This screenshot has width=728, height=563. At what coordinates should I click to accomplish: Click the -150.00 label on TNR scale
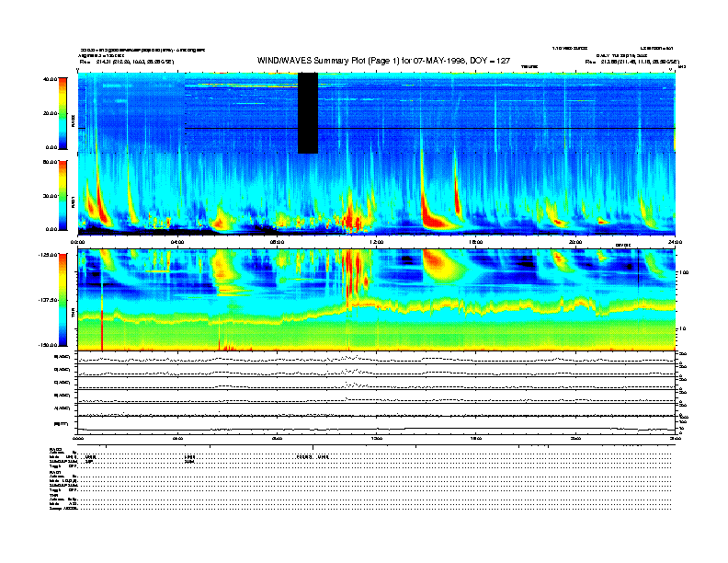pos(49,344)
